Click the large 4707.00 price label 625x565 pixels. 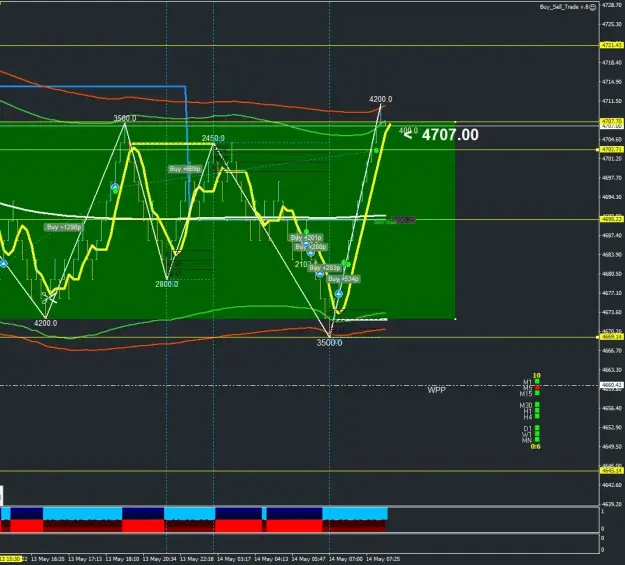(x=450, y=135)
